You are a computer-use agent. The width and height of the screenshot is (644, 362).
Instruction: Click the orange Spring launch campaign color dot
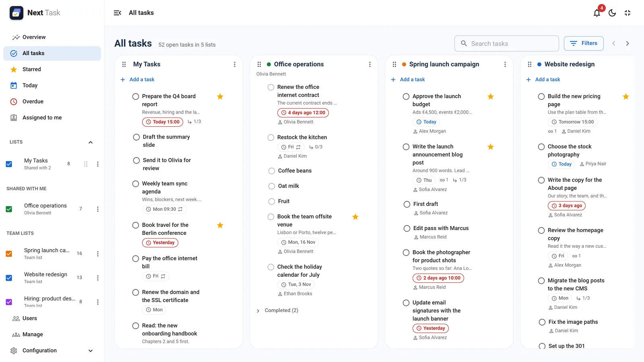404,64
